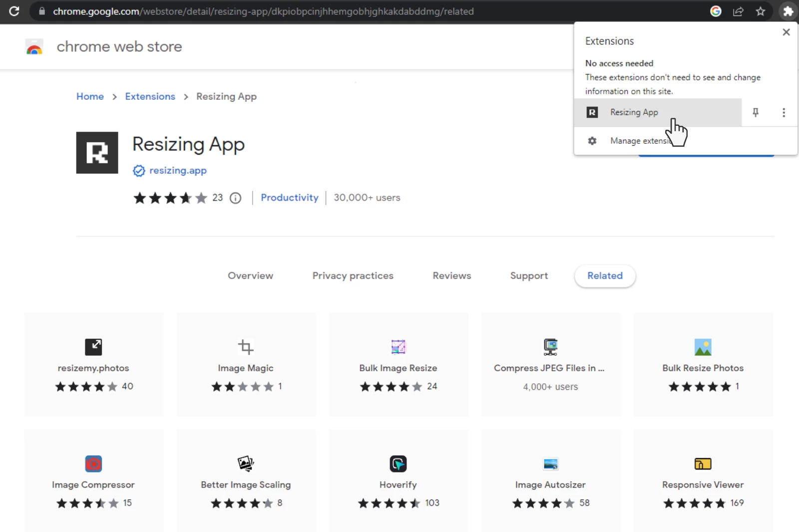Click the 30,000+ users text
The width and height of the screenshot is (799, 532).
click(367, 198)
